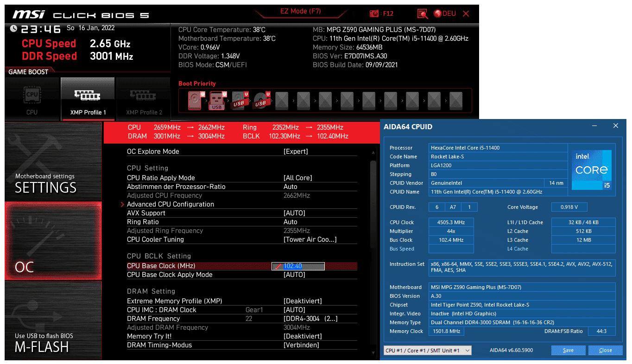The height and width of the screenshot is (364, 632).
Task: Click the Intel Core i5 logo in AIDA64
Action: pos(592,170)
